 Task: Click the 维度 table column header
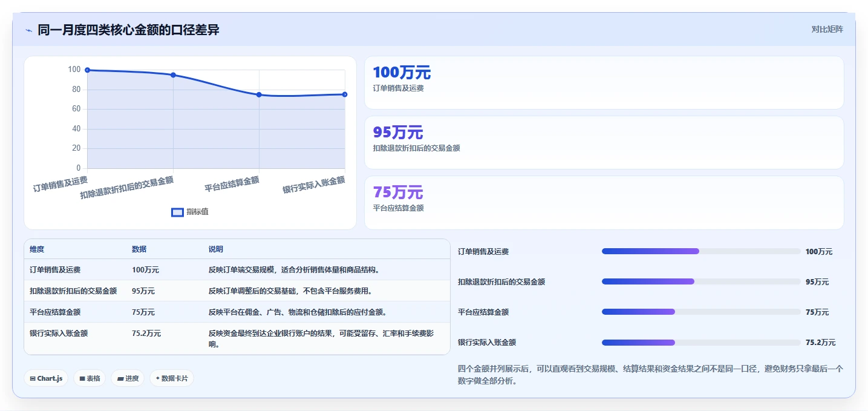[37, 249]
